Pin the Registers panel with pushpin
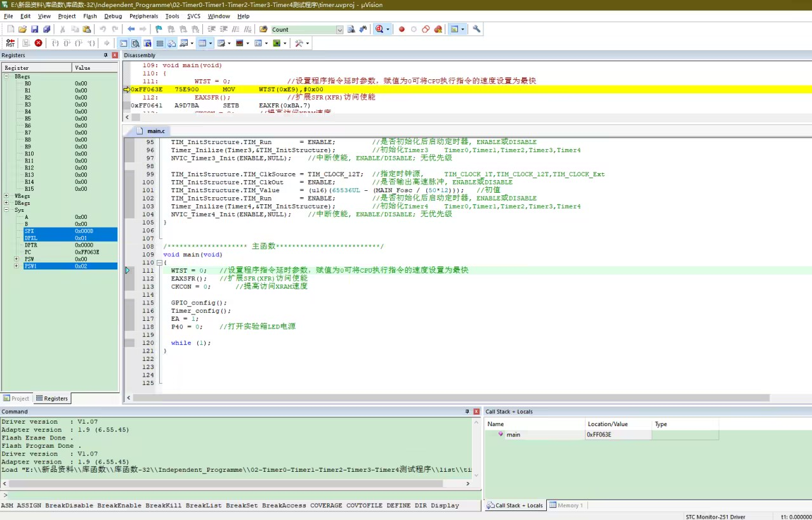This screenshot has height=520, width=812. [106, 55]
